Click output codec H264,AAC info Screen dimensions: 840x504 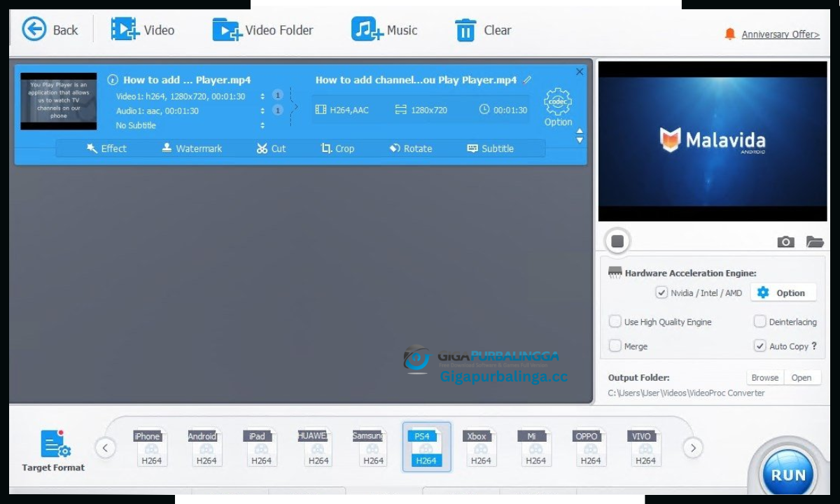[342, 110]
